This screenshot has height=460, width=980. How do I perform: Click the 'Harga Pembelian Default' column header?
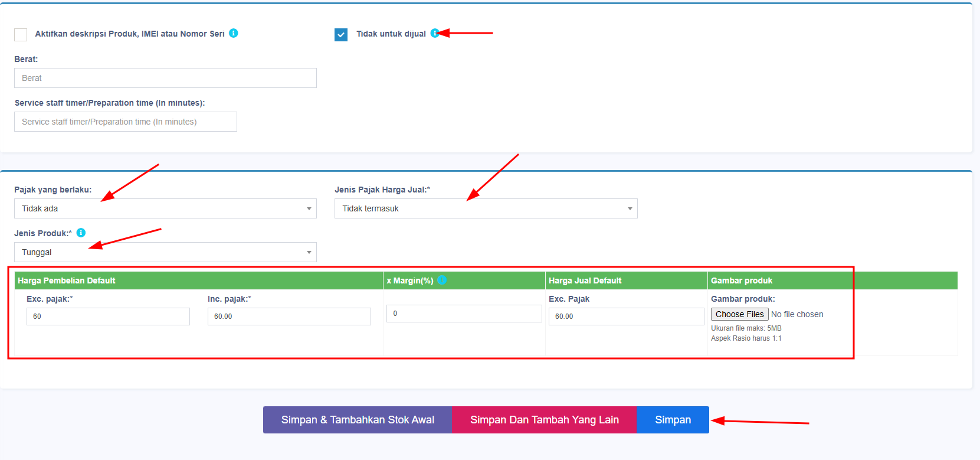coord(199,280)
